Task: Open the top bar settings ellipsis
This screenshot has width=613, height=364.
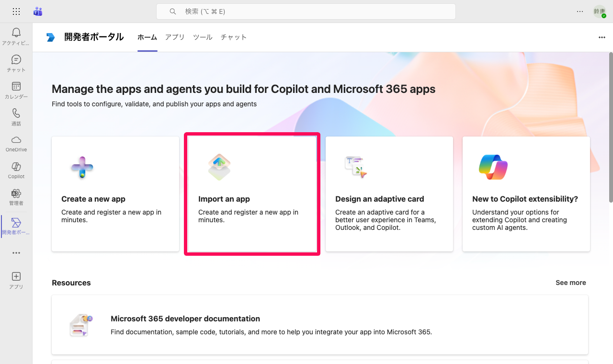Action: click(580, 11)
